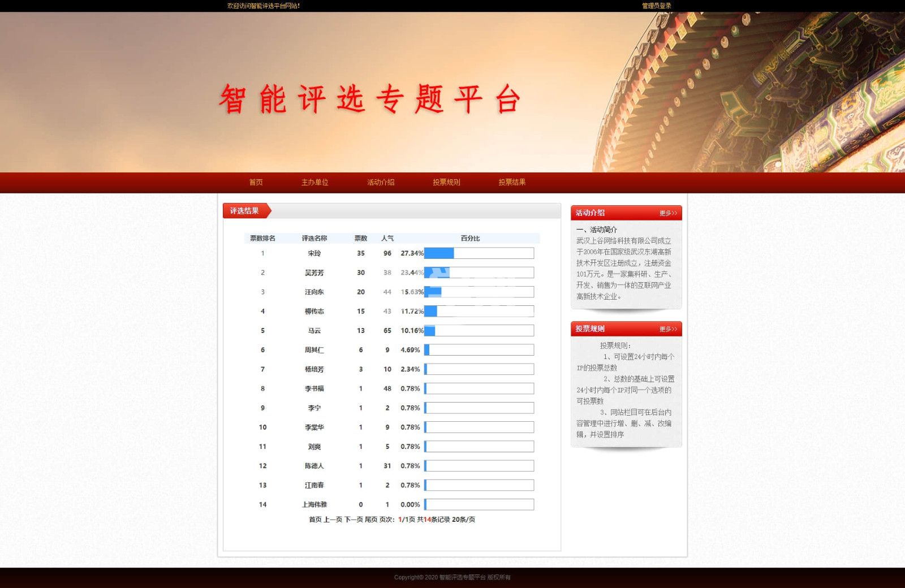Expand 更多>> in the 活动介绍 sidebar panel
The width and height of the screenshot is (905, 588).
point(667,213)
